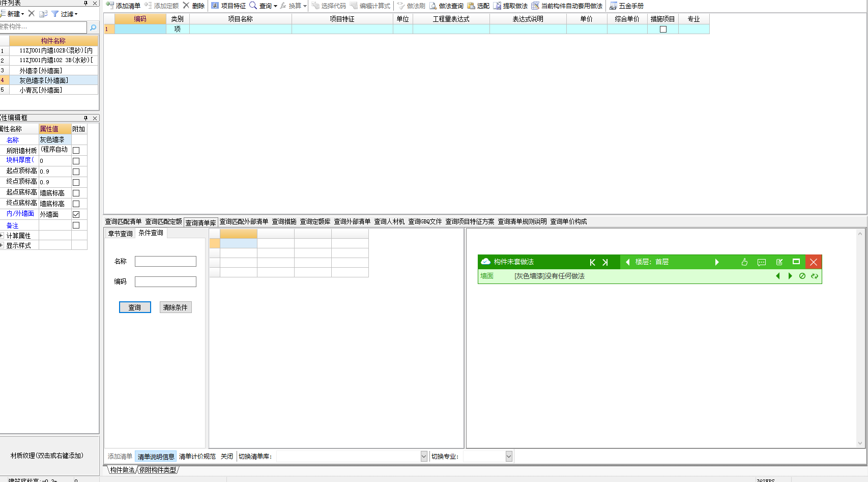The width and height of the screenshot is (868, 482).
Task: Click 清单说明信息 button
Action: pyautogui.click(x=156, y=457)
